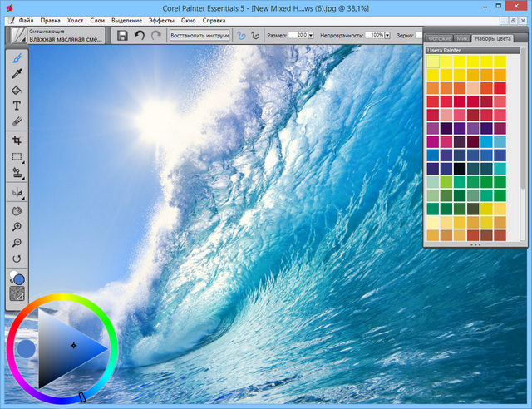Image resolution: width=532 pixels, height=409 pixels.
Task: Click the Magnifier zoom-in tool
Action: (x=17, y=227)
